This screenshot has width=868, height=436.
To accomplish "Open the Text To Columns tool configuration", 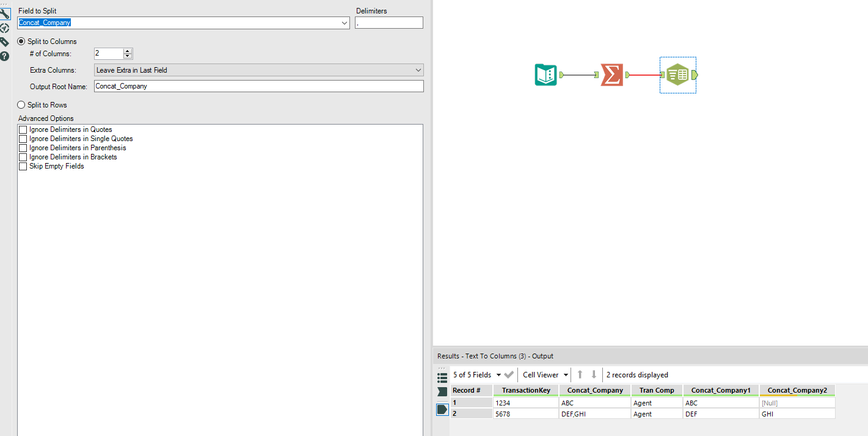I will pos(677,74).
